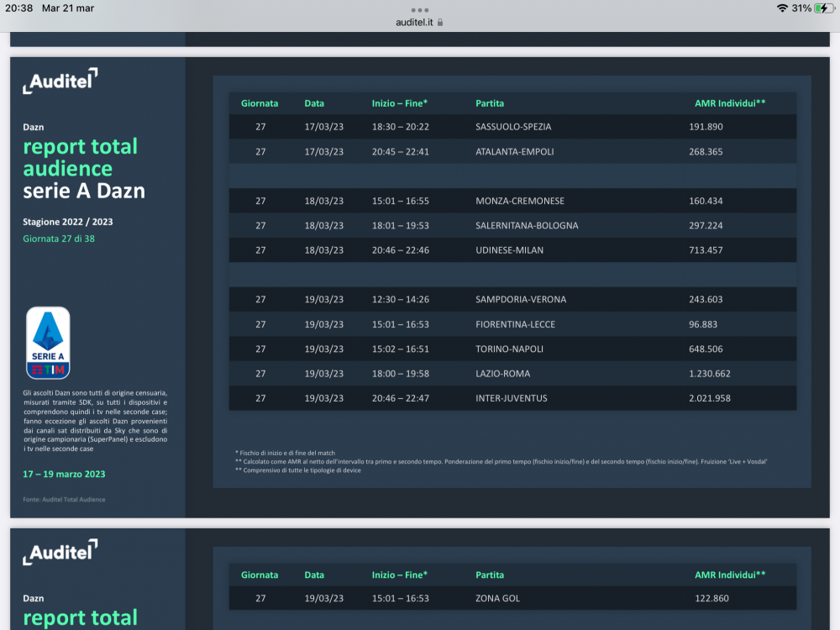
Task: Tap the 18/03/23 date in Udinese-Milan row
Action: [x=323, y=250]
